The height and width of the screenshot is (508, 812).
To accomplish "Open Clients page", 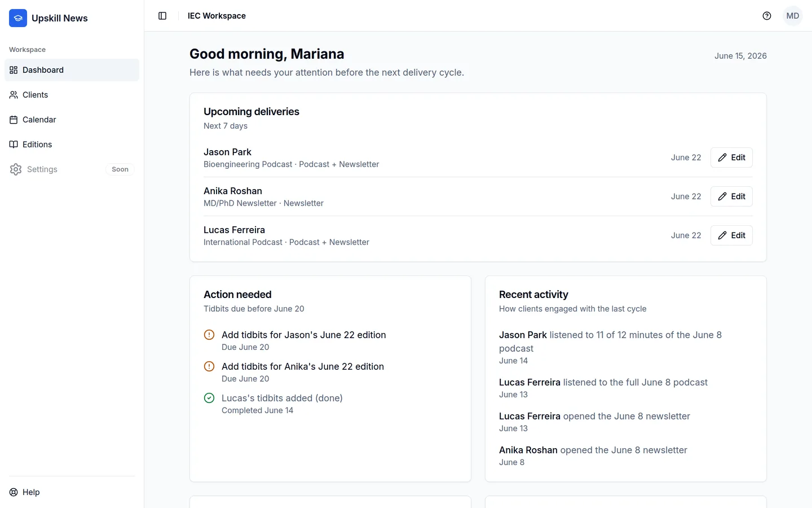I will pos(72,95).
